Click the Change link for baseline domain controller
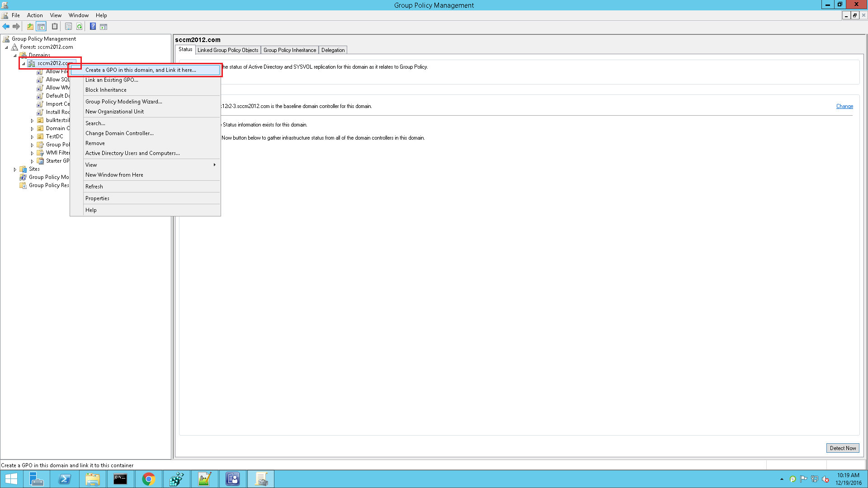 pos(844,106)
